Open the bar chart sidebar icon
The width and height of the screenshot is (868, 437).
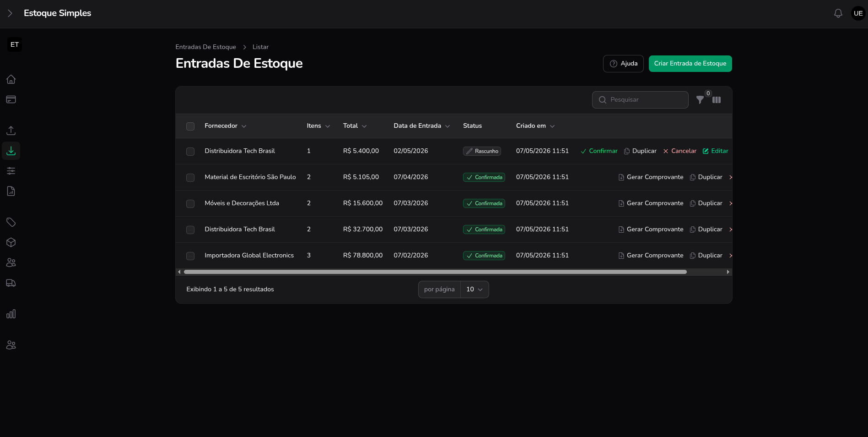pos(11,314)
